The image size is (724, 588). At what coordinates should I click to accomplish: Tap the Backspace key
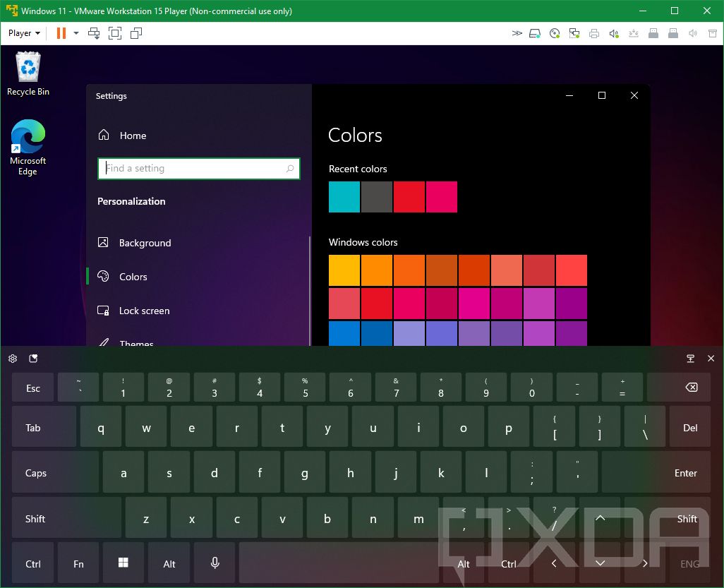[x=679, y=388]
